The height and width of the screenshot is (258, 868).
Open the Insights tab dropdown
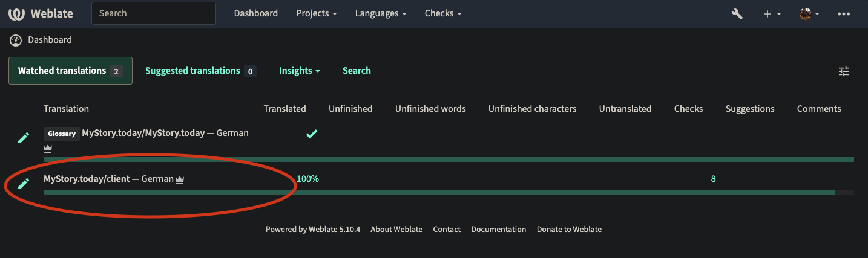[300, 71]
